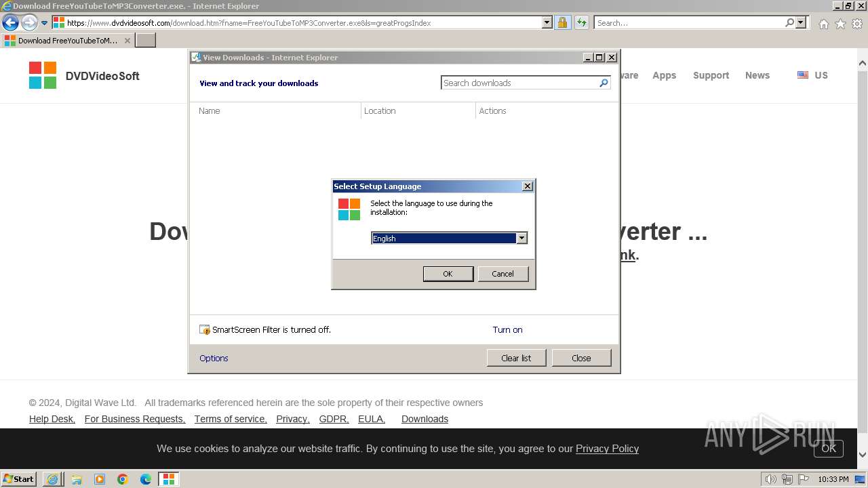The image size is (868, 488).
Task: Click the SmartScreen Filter shield icon
Action: pyautogui.click(x=205, y=329)
